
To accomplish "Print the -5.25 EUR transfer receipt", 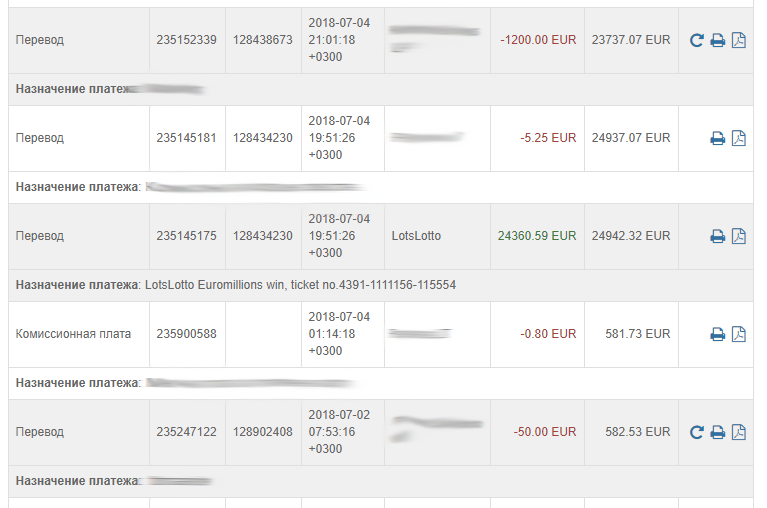I will [718, 138].
